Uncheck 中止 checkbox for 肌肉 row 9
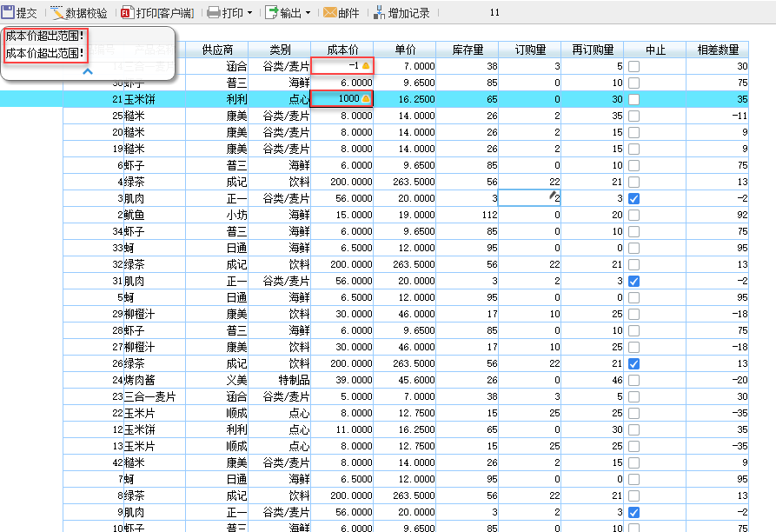Image resolution: width=776 pixels, height=532 pixels. (x=633, y=512)
